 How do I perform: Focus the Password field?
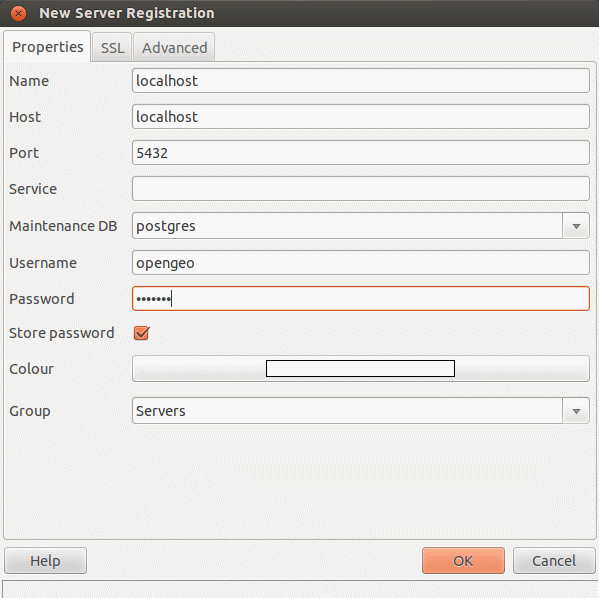[x=361, y=298]
